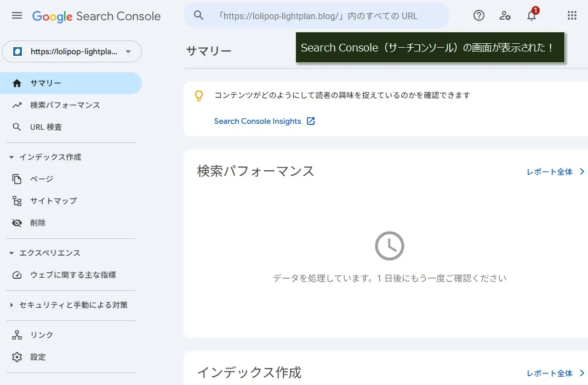Open the サイトマップ page
The width and height of the screenshot is (588, 385).
pos(53,201)
